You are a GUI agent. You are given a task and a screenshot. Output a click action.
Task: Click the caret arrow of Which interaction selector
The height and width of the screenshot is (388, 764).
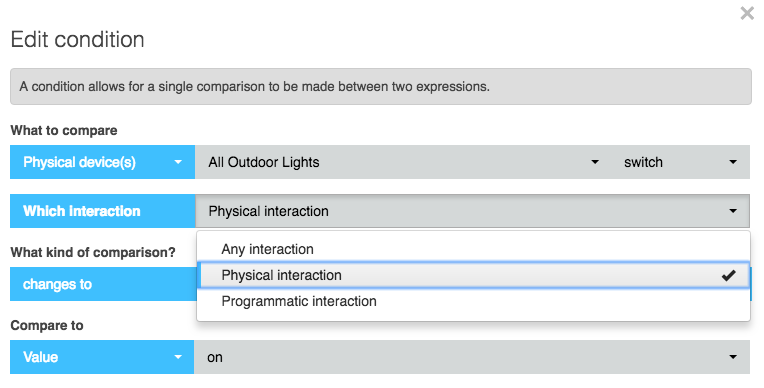[733, 211]
